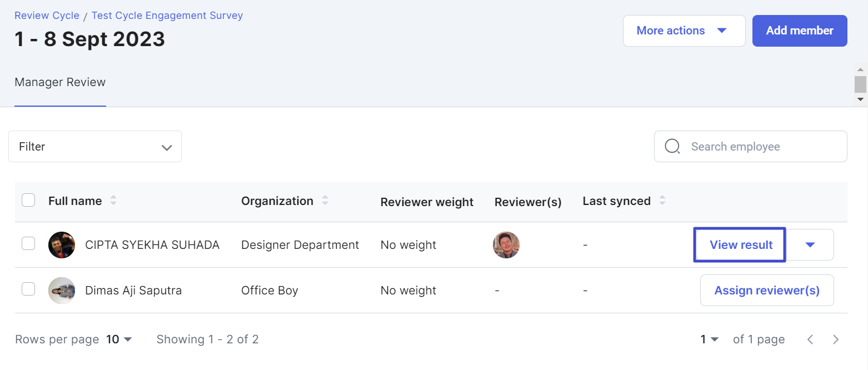Open the More actions dropdown
Viewport: 868px width, 370px height.
[684, 31]
